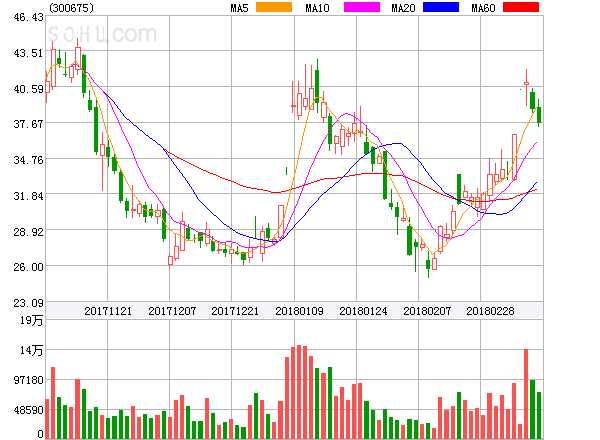
Task: Click the 0 volume axis label
Action: (x=40, y=434)
